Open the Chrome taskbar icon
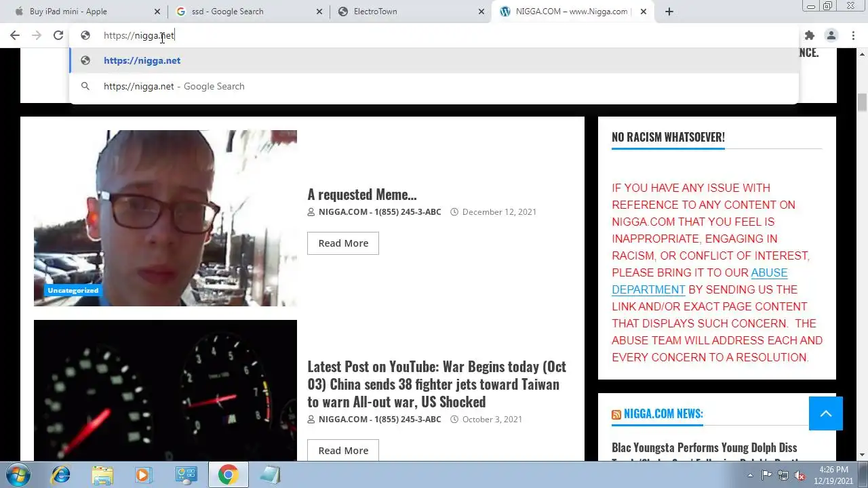The image size is (868, 488). [228, 475]
